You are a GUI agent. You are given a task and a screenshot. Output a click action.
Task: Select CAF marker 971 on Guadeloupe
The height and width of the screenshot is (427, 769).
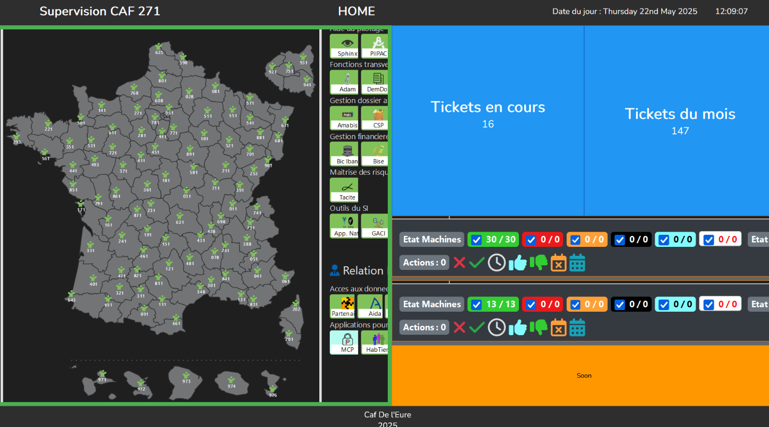[102, 376]
